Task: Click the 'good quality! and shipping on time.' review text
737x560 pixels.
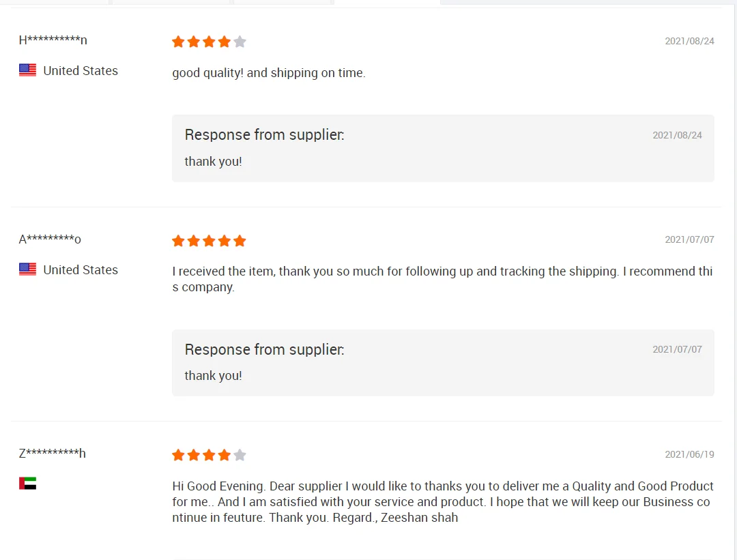Action: point(268,73)
